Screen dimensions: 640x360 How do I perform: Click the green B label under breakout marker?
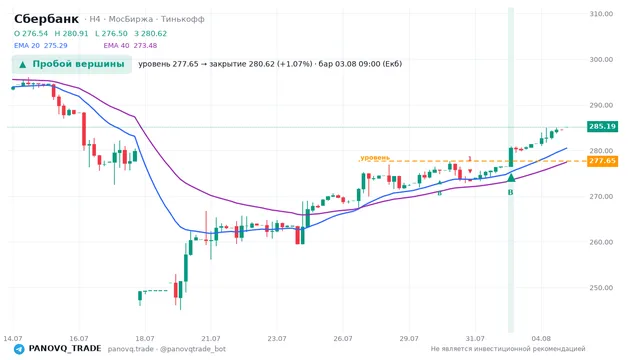tap(510, 192)
